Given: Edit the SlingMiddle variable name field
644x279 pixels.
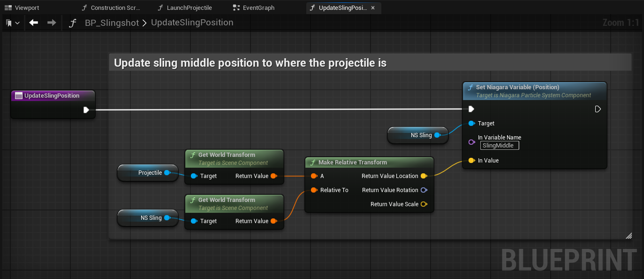Looking at the screenshot, I should pyautogui.click(x=500, y=146).
